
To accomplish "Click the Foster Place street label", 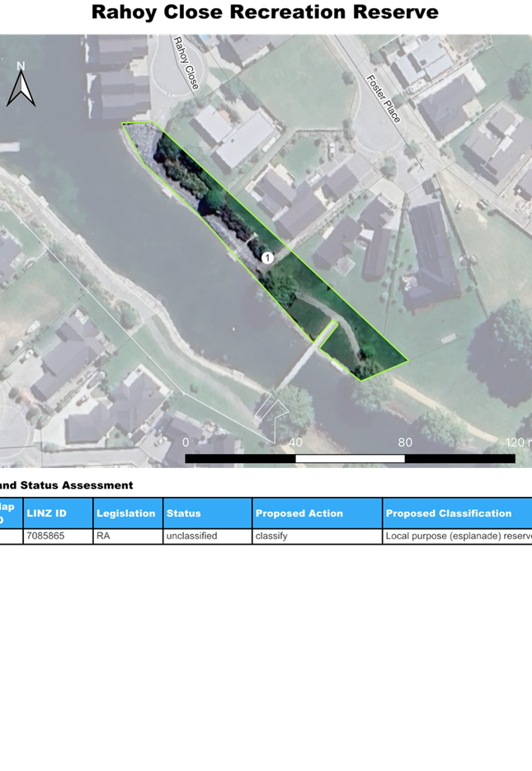I will [x=384, y=98].
